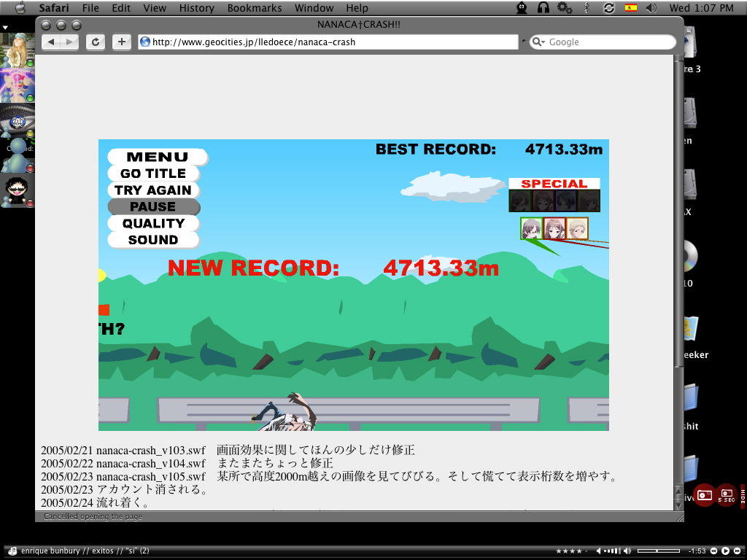The image size is (747, 560).
Task: Click the gears menu bar icon
Action: pyautogui.click(x=565, y=7)
